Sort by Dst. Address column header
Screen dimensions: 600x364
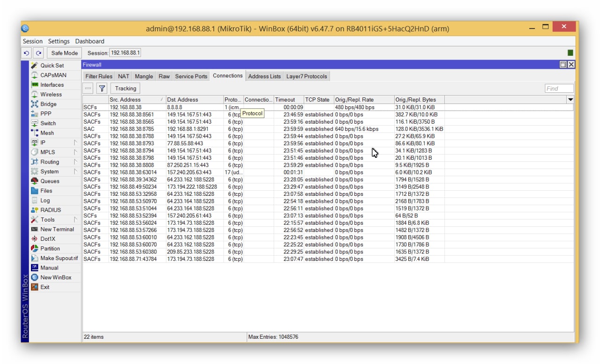[x=195, y=99]
